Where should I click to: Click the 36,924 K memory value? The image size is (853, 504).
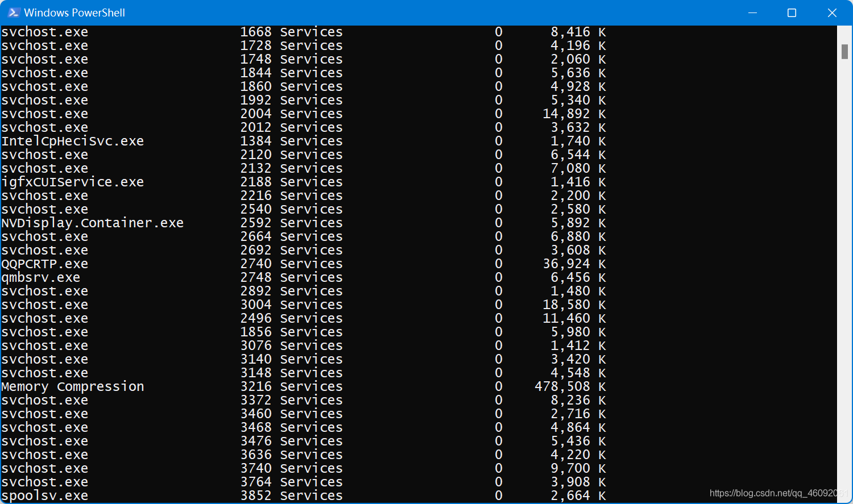(574, 264)
